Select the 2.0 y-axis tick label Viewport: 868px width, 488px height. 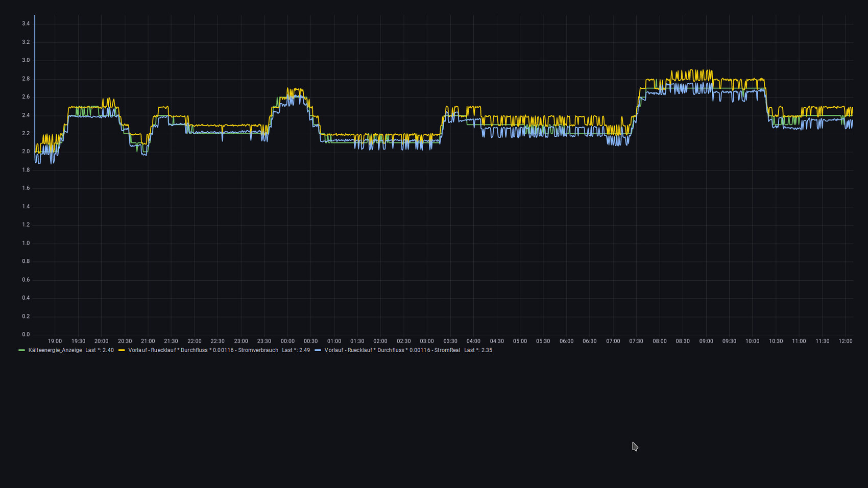pyautogui.click(x=26, y=152)
